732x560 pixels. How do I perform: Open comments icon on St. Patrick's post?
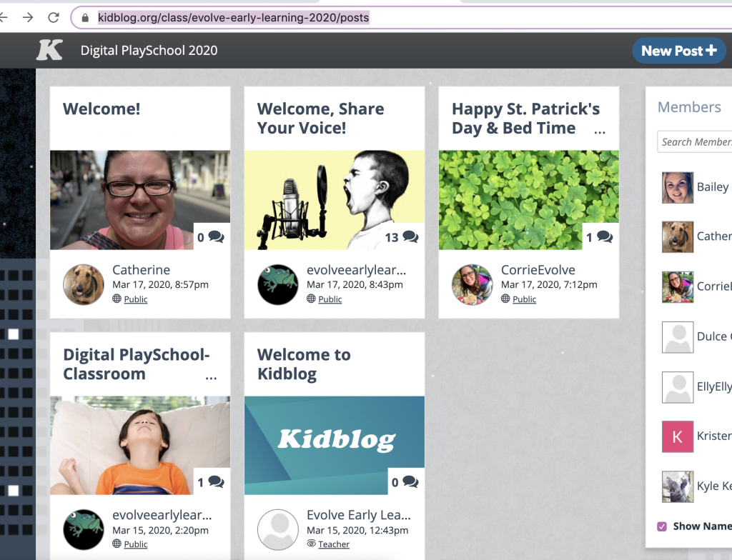tap(604, 237)
